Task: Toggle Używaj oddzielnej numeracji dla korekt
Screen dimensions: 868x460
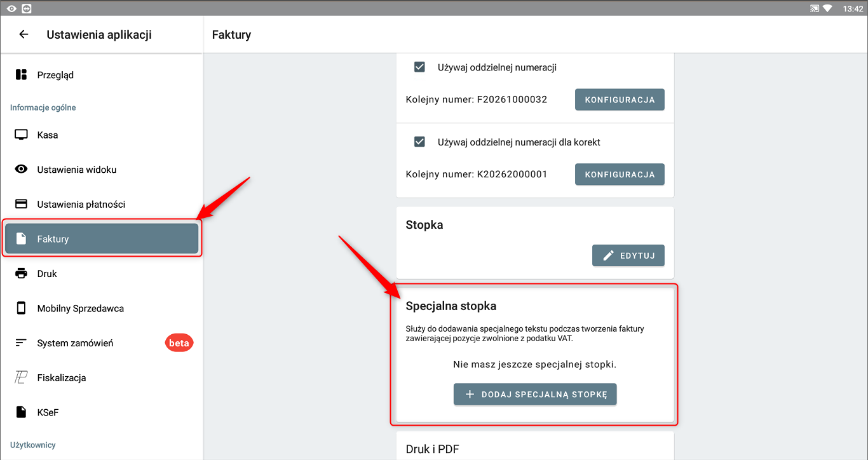Action: (x=419, y=142)
